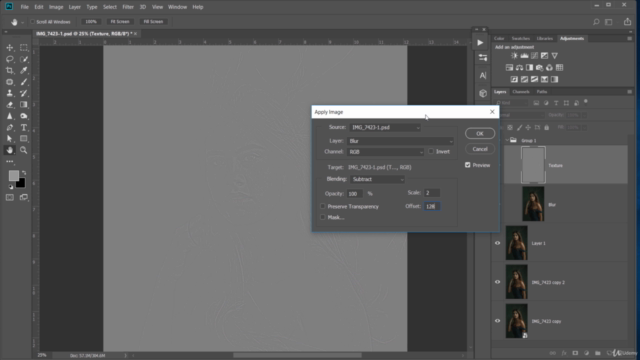Select the Gradient tool

tap(24, 105)
